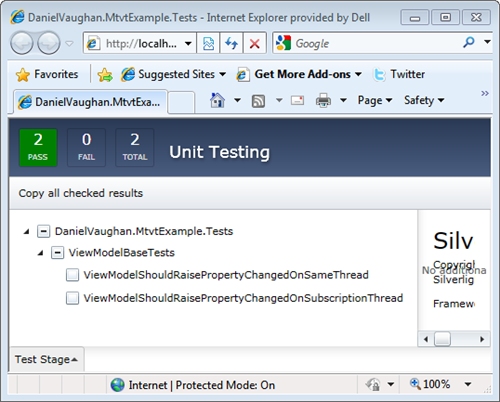Collapse the DanielVaughan.MtvtExample.Tests tree node
Viewport: 500px width, 402px height.
tap(27, 231)
